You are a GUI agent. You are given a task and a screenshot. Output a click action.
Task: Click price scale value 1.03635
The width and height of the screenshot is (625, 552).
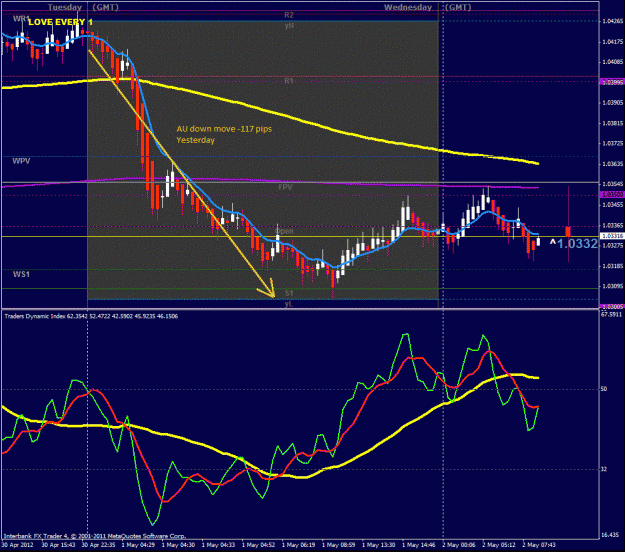(x=612, y=164)
